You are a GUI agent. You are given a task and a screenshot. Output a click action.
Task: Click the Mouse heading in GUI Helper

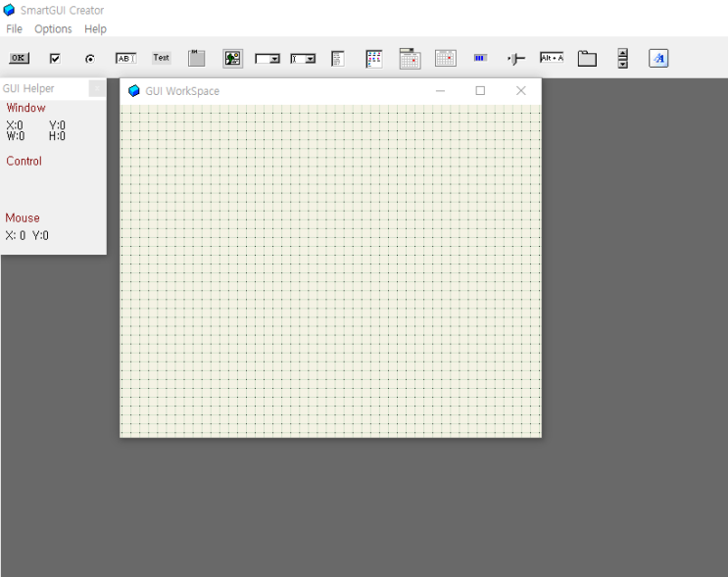(23, 217)
